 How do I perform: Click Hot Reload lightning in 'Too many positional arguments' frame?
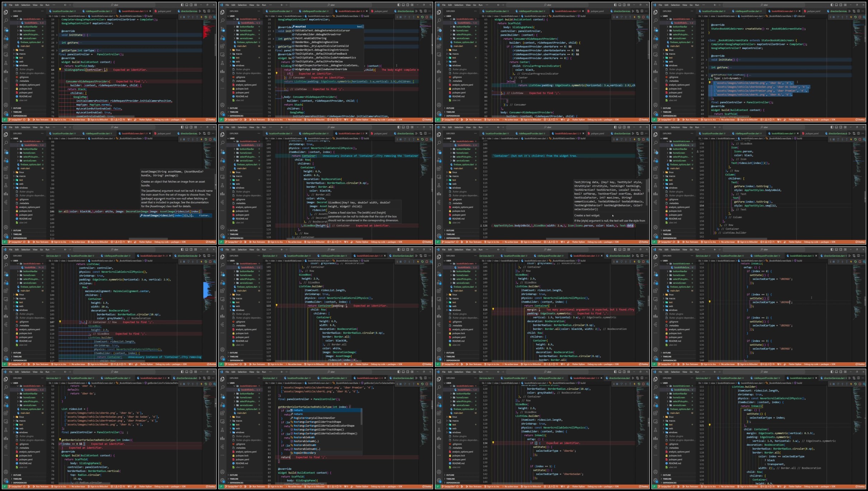(x=634, y=261)
